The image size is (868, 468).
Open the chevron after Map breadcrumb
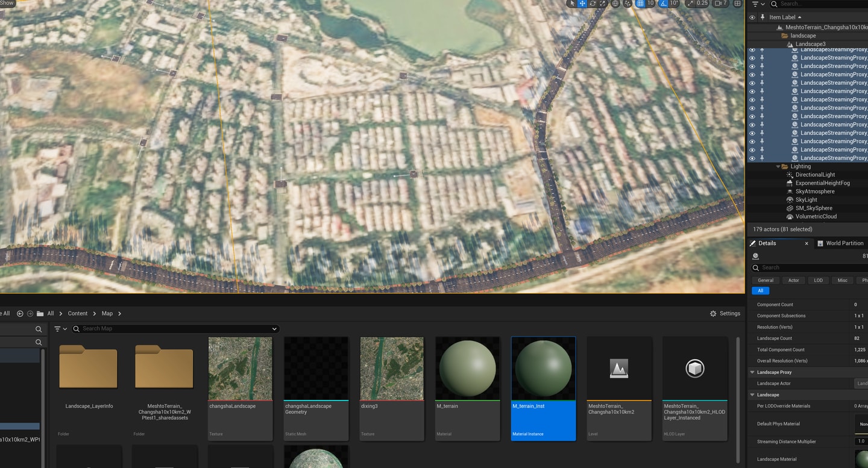[x=119, y=313]
